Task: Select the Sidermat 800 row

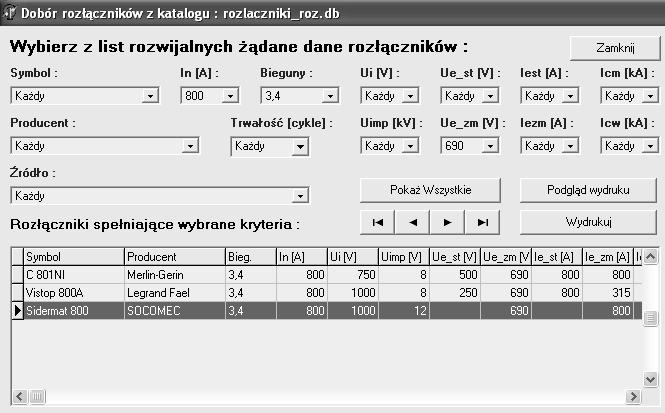Action: pos(327,311)
